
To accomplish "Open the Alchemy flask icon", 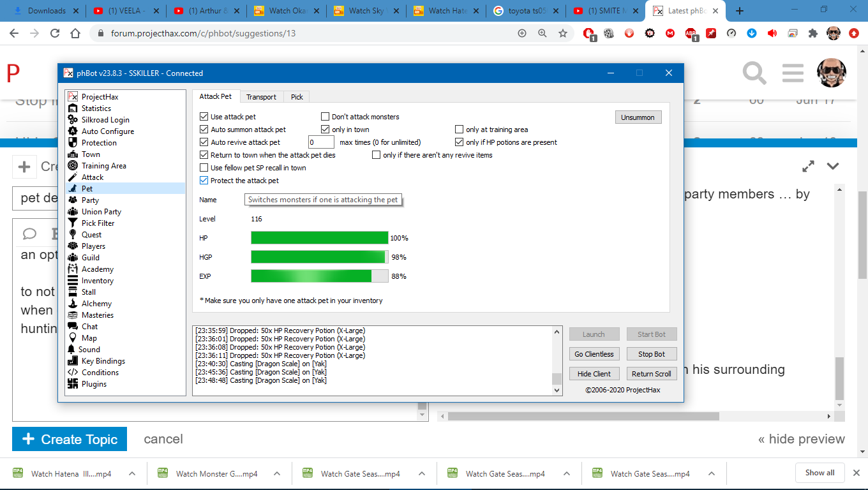I will tap(73, 304).
